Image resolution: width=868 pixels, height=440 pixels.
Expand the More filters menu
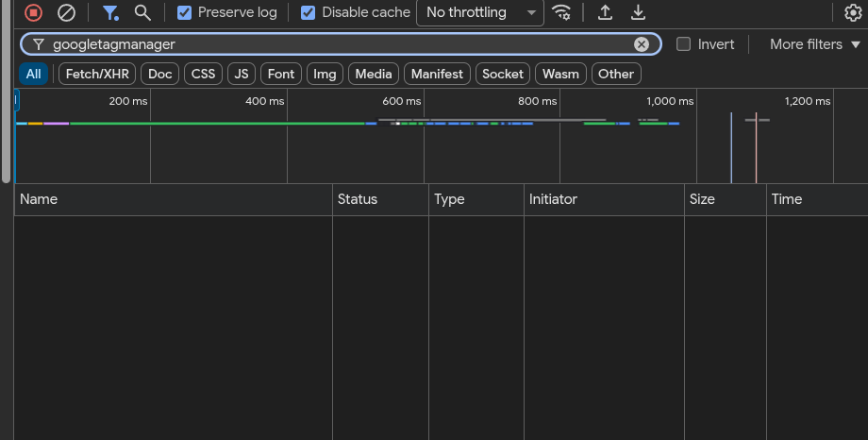pyautogui.click(x=815, y=44)
